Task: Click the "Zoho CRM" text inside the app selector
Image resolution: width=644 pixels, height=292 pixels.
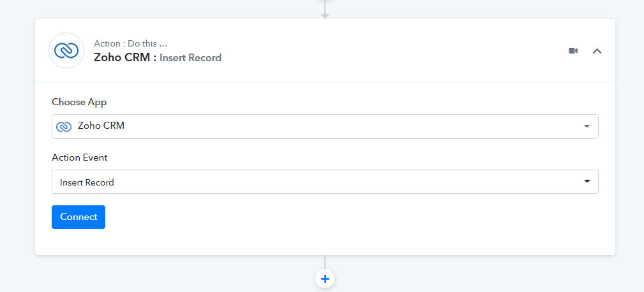Action: [x=101, y=126]
